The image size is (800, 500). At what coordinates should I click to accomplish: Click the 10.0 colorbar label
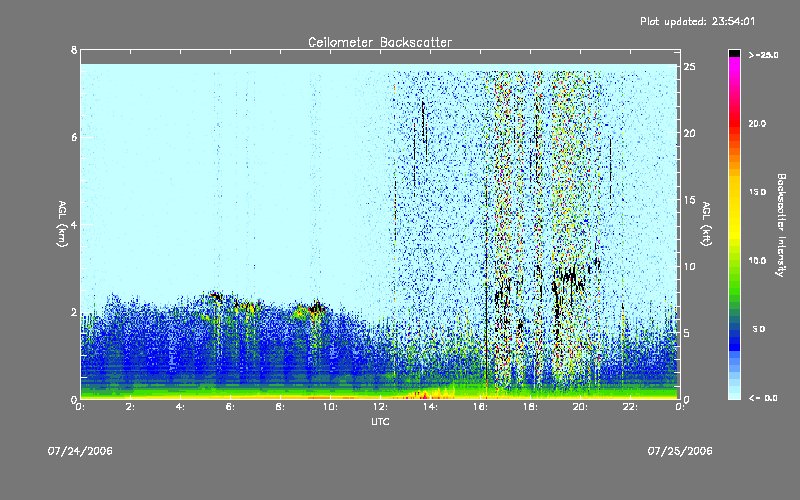coord(757,260)
